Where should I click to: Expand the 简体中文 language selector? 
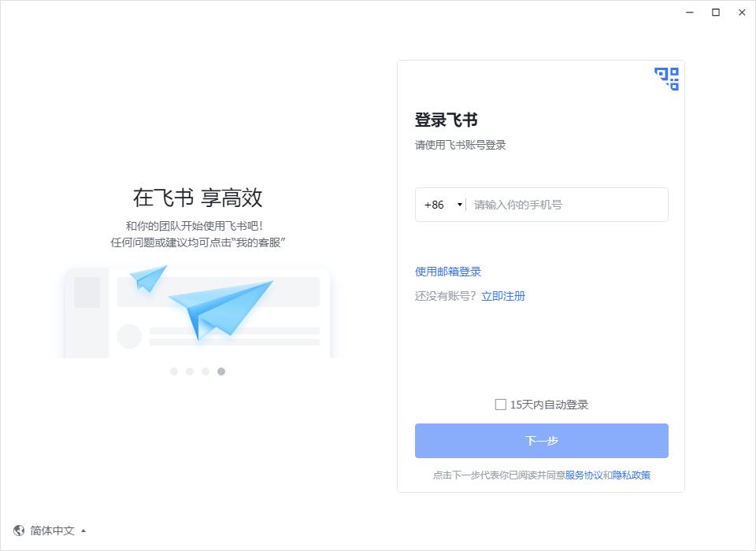click(x=50, y=531)
